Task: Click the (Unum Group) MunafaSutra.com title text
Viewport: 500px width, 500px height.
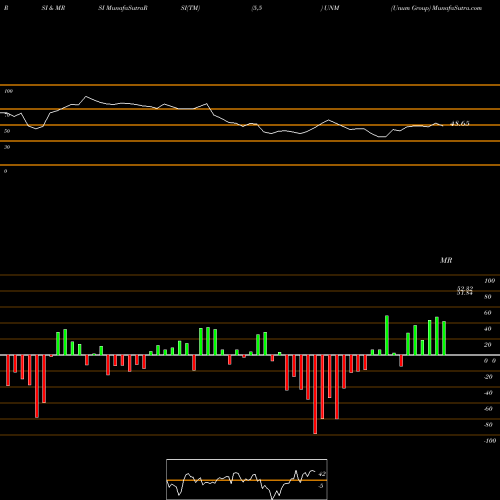Action: (436, 8)
